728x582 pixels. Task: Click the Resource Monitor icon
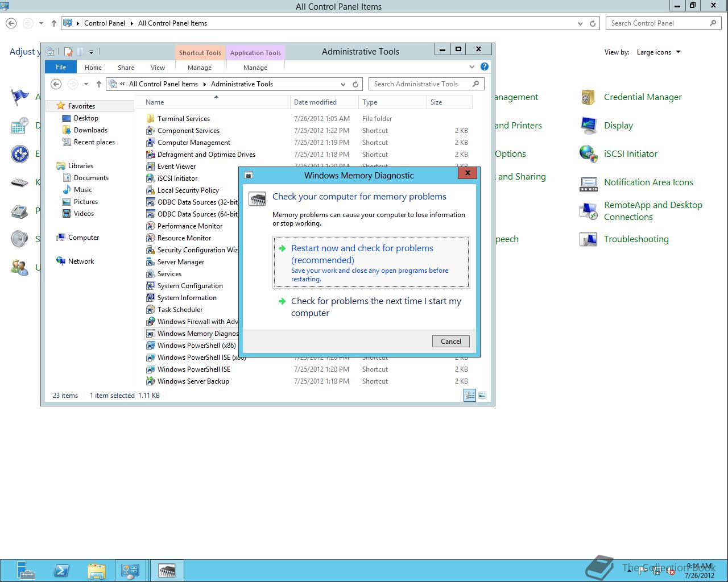[150, 238]
